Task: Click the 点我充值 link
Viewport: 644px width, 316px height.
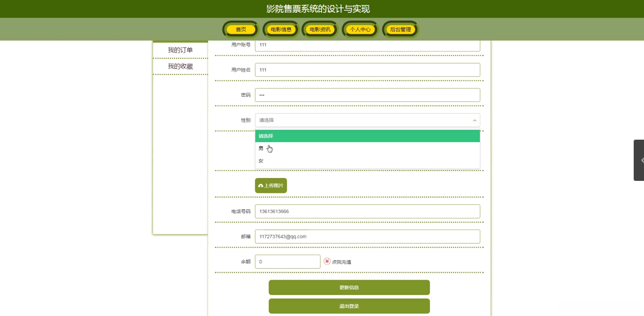Action: pyautogui.click(x=342, y=262)
